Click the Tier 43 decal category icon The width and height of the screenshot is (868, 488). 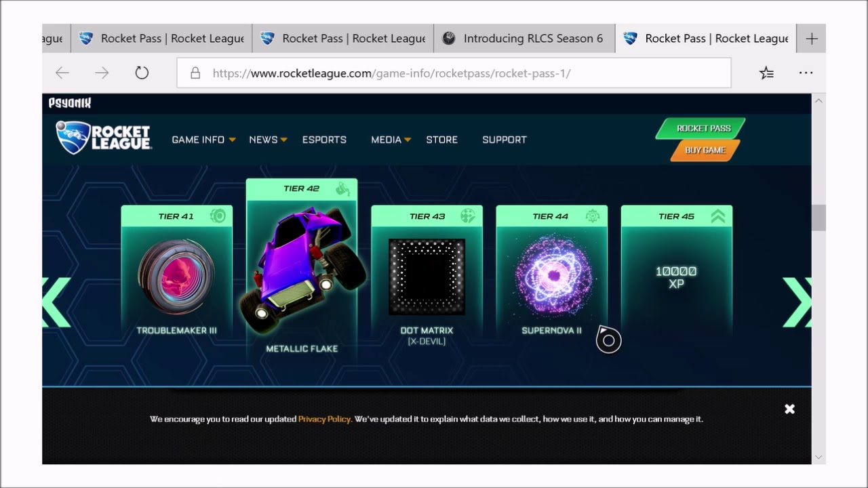pos(467,216)
